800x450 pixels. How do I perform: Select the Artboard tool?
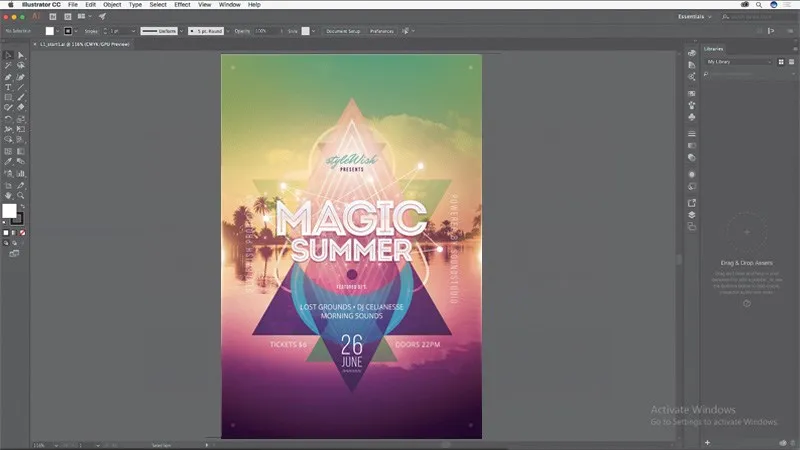(x=8, y=186)
